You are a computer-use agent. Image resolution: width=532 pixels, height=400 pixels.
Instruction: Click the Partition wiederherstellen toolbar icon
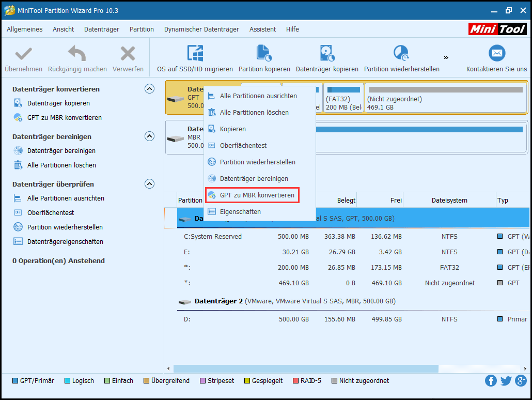pyautogui.click(x=401, y=57)
